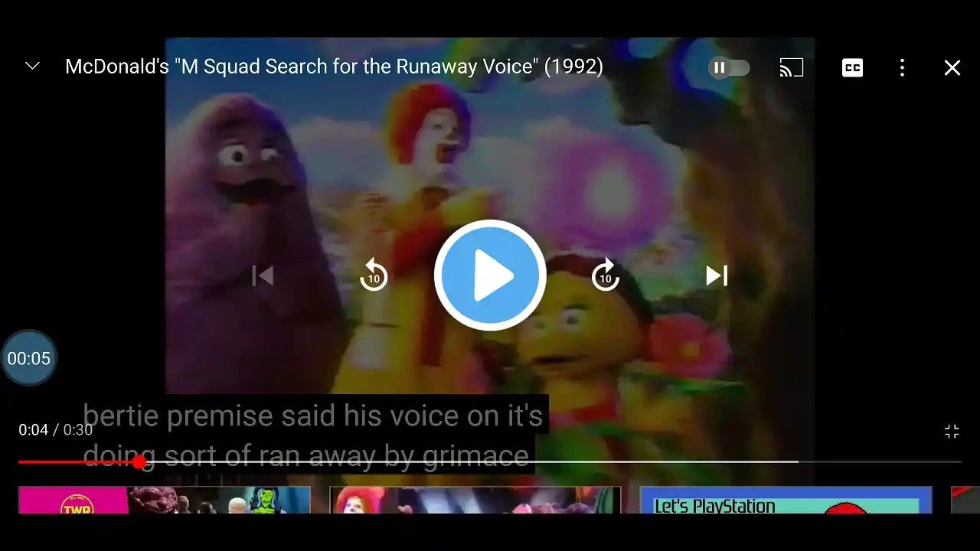The width and height of the screenshot is (980, 551).
Task: Click the video title text
Action: pos(334,67)
